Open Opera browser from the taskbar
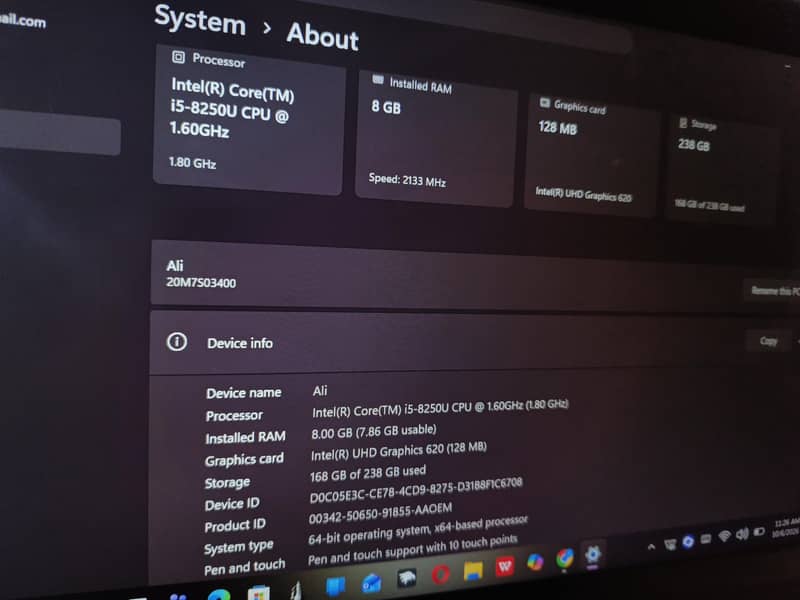The height and width of the screenshot is (600, 800). 441,575
